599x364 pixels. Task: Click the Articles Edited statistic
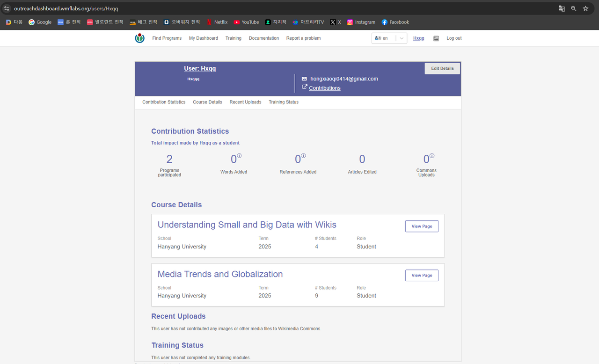pos(362,164)
